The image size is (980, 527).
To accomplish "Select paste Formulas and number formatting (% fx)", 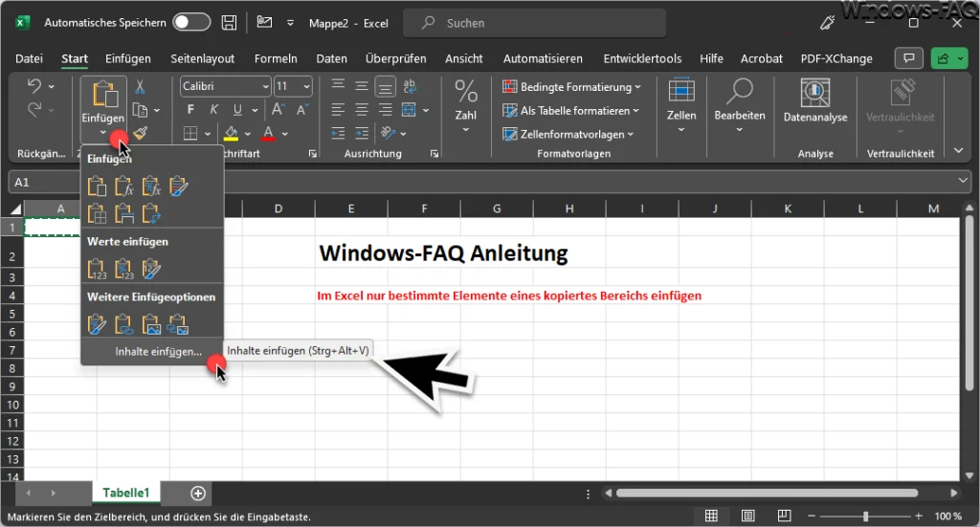I will (151, 187).
